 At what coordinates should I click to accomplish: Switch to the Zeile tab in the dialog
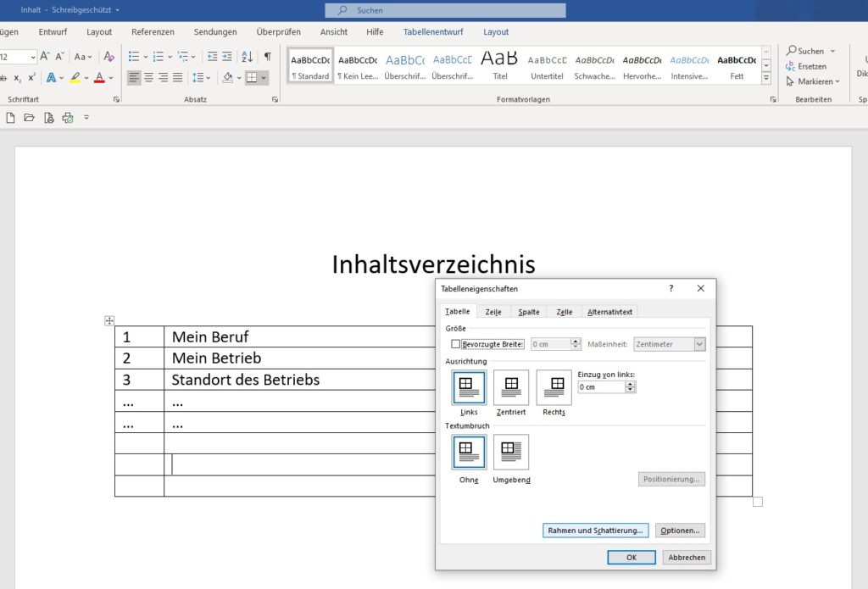click(x=493, y=312)
